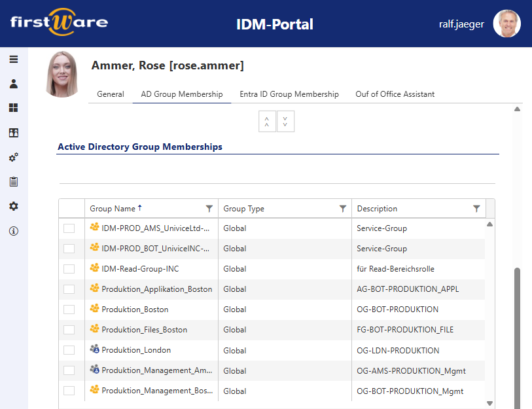Select the user management icon in sidebar
Viewport: 532px width, 409px height.
coord(13,84)
